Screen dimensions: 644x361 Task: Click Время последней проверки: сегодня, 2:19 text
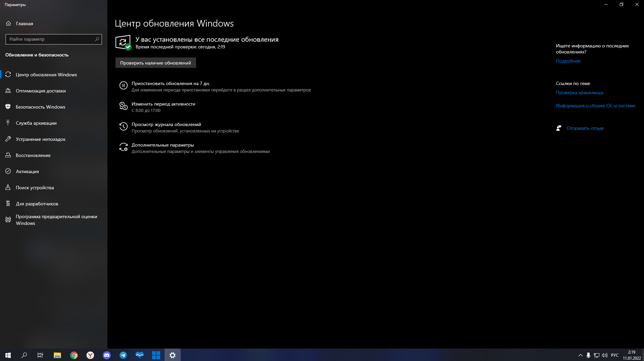[x=180, y=47]
